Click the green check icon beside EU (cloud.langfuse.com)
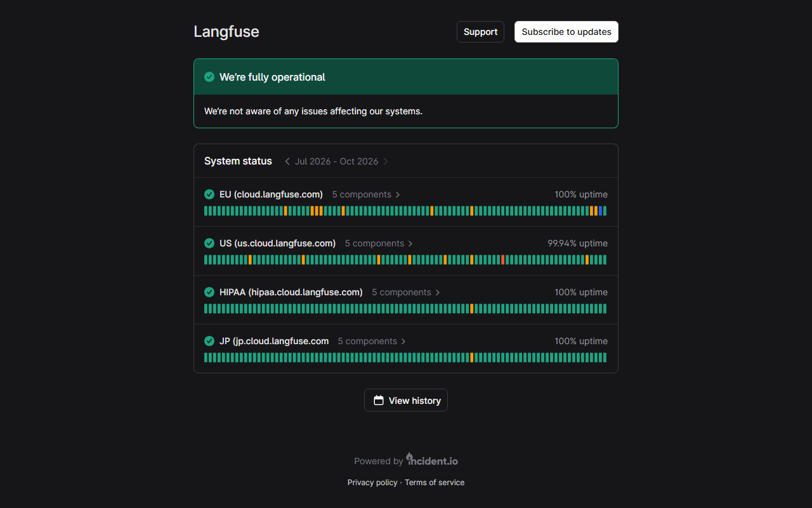 [x=209, y=194]
